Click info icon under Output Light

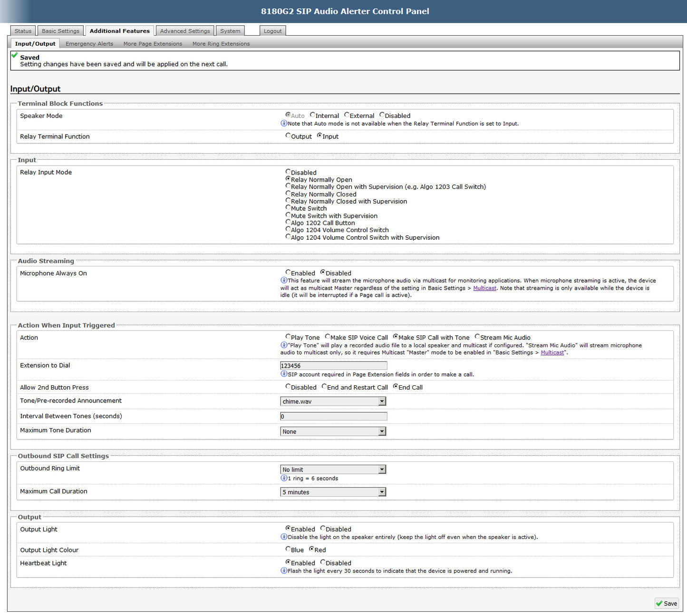coord(284,537)
